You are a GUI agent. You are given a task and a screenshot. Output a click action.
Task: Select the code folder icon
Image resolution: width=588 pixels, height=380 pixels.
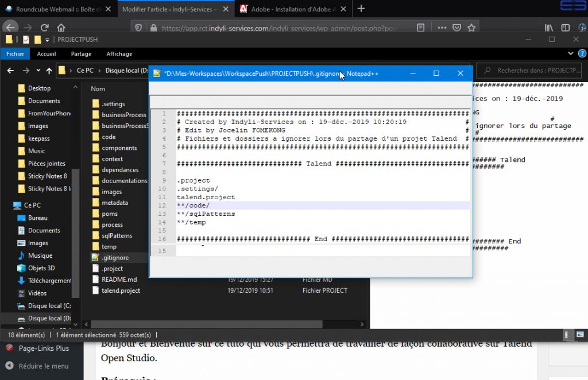96,137
